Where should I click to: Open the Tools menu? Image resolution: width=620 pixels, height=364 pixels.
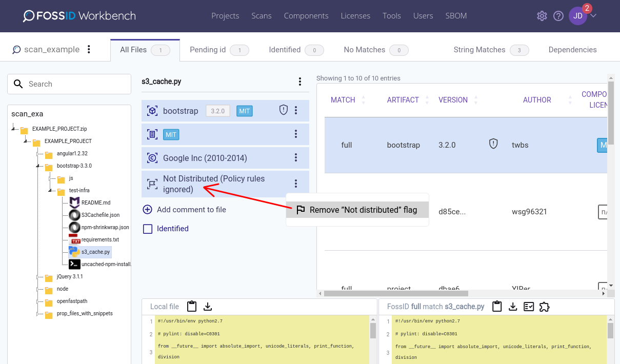[392, 15]
